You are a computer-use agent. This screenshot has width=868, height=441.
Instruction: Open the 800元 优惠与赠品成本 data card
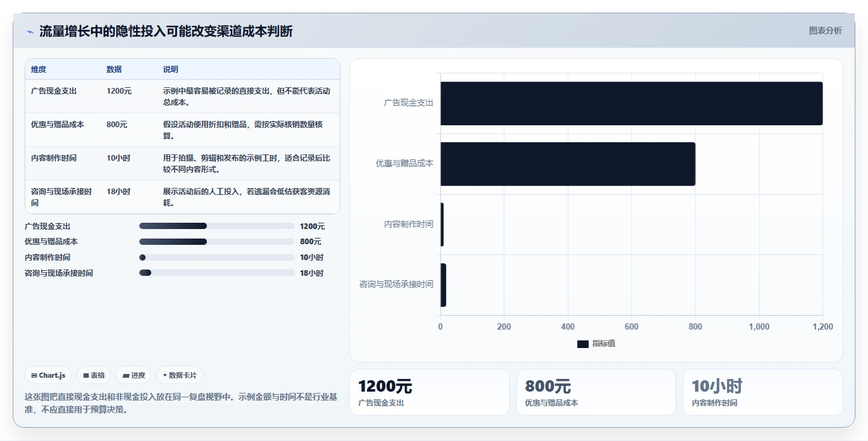(596, 392)
